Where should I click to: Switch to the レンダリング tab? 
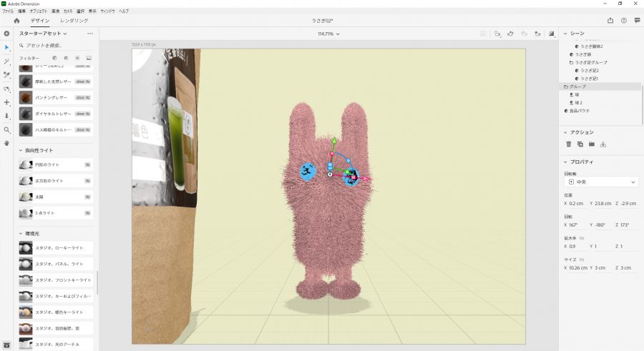click(x=74, y=21)
